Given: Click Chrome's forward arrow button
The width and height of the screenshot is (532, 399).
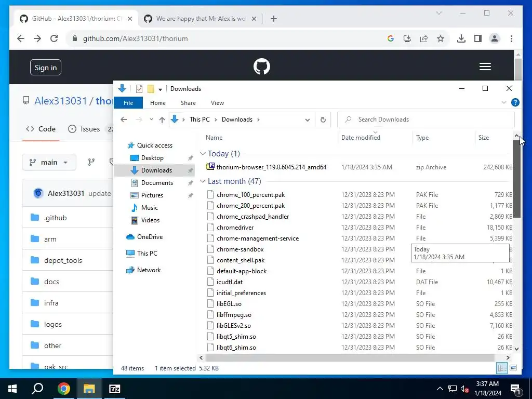Looking at the screenshot, I should click(x=37, y=38).
